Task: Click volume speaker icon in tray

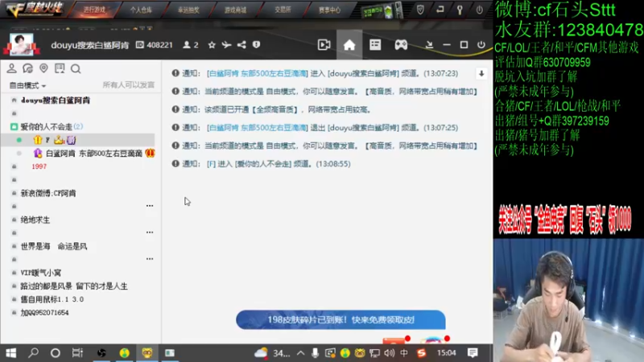Action: click(389, 353)
